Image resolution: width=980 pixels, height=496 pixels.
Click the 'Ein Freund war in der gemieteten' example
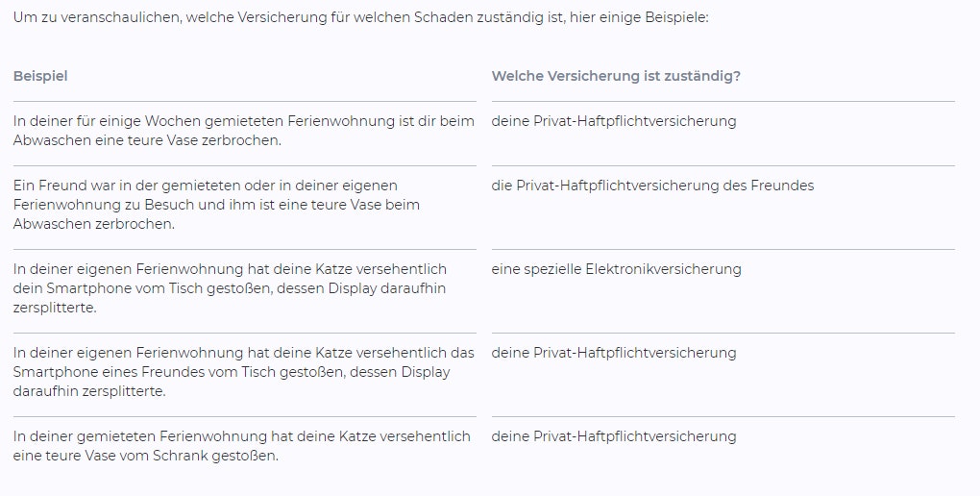pyautogui.click(x=216, y=205)
